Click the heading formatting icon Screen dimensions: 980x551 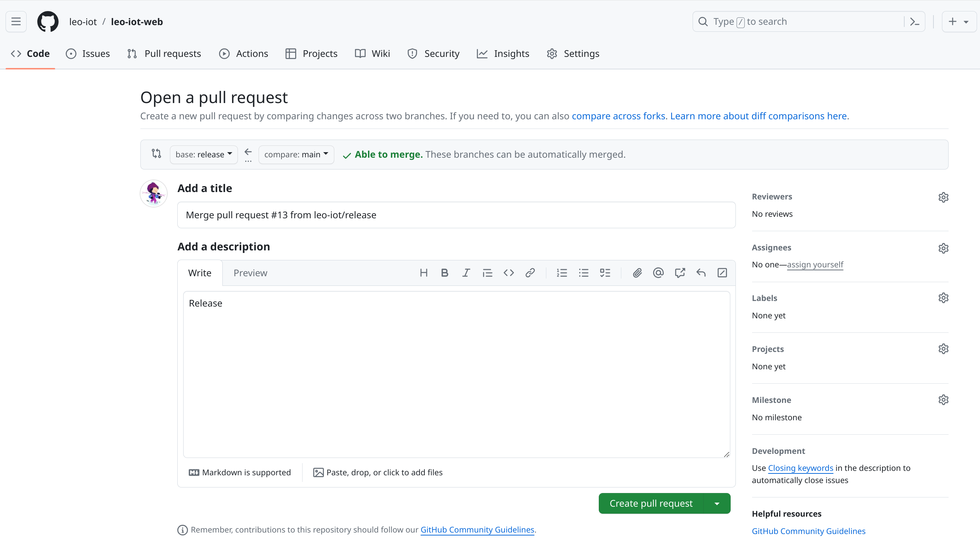tap(424, 273)
